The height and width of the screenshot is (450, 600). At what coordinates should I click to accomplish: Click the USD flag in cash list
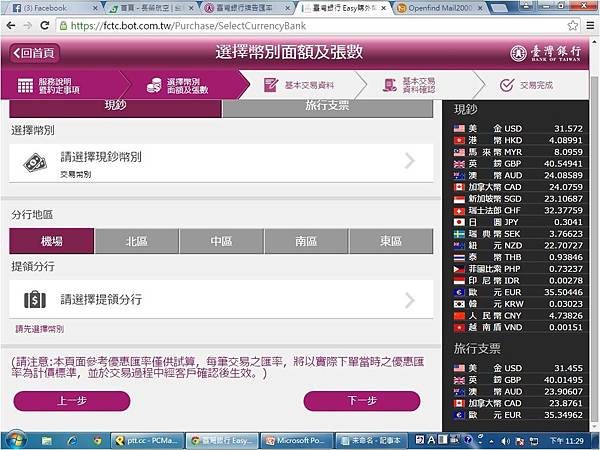tap(459, 129)
